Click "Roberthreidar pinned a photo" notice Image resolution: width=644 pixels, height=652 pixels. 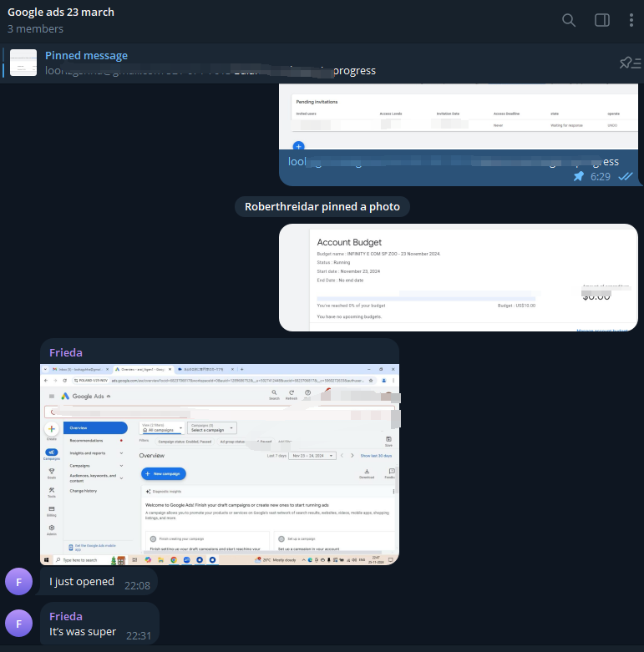point(322,207)
